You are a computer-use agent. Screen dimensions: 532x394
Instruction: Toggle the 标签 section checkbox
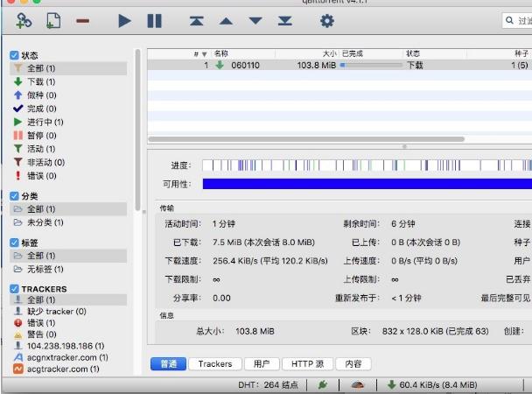(14, 243)
